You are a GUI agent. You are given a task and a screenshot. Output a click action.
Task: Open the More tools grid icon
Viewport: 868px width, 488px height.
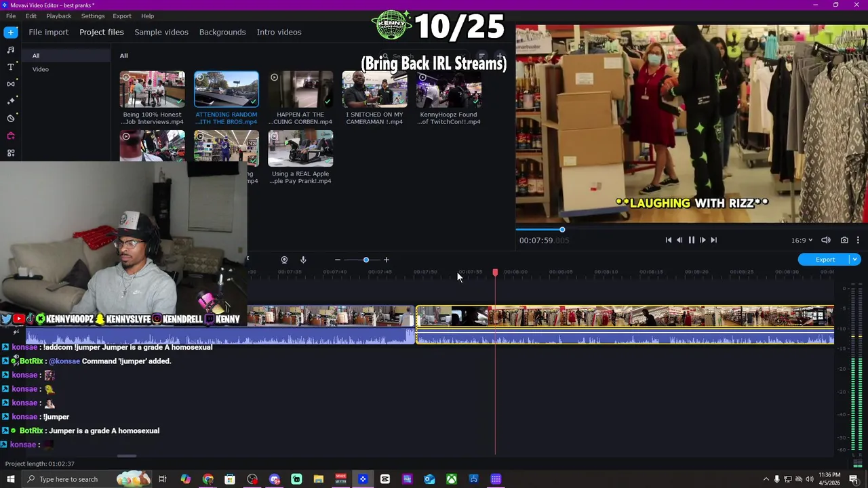(10, 153)
